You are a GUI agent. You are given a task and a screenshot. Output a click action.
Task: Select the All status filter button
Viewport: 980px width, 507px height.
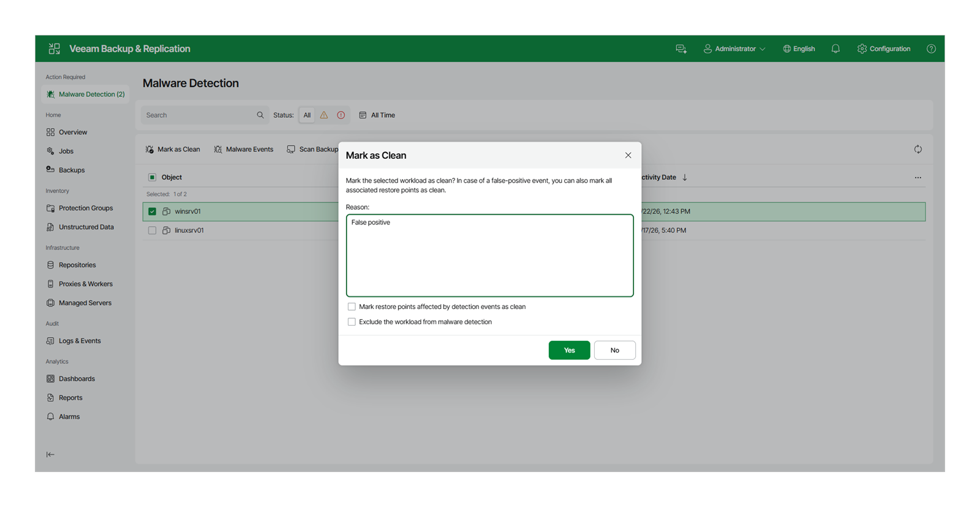307,115
